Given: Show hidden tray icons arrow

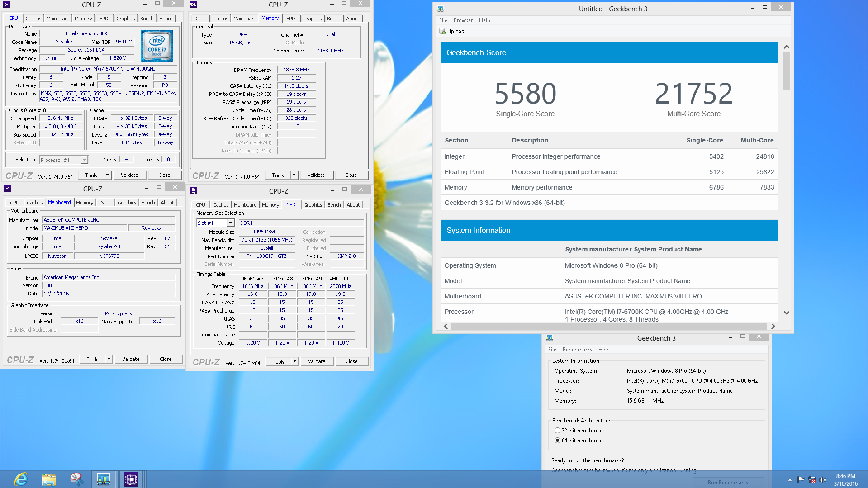Looking at the screenshot, I should (790, 480).
